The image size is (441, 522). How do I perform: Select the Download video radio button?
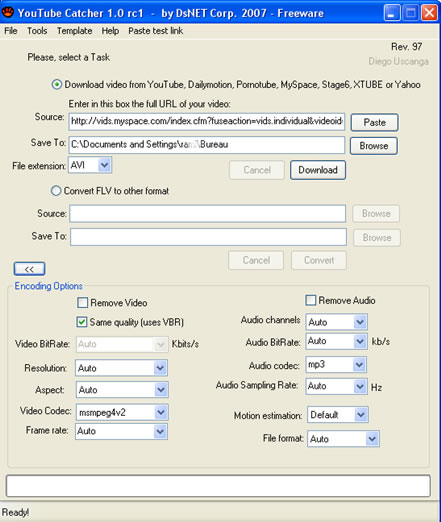57,84
